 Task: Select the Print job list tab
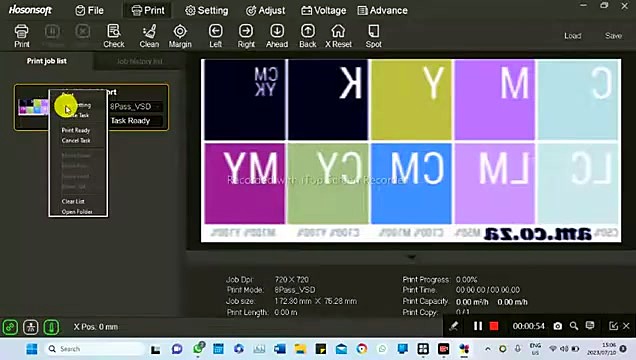47,61
